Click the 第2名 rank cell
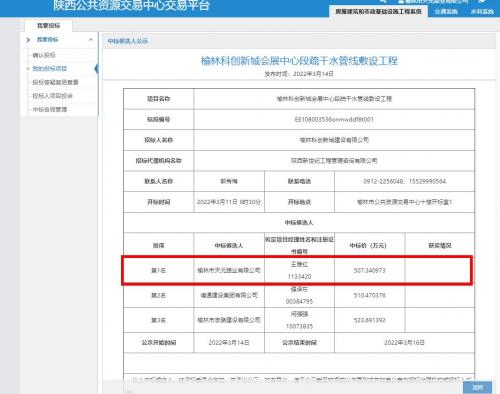 [159, 295]
